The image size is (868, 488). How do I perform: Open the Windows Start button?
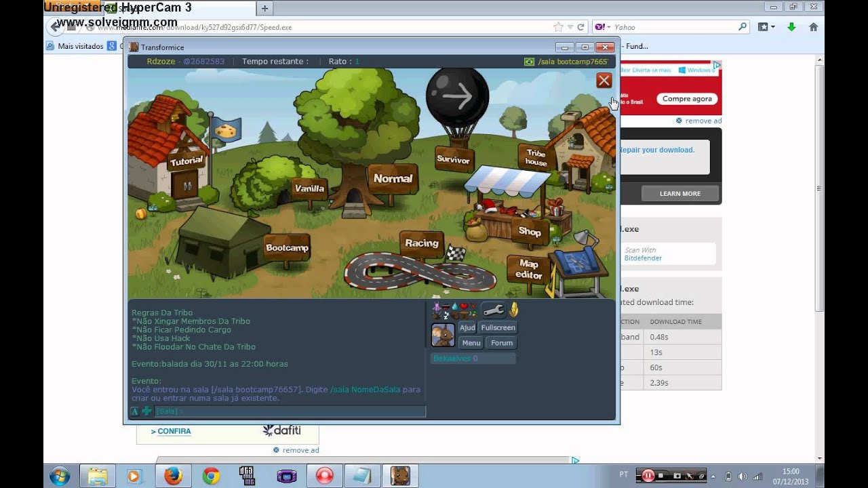(60, 475)
